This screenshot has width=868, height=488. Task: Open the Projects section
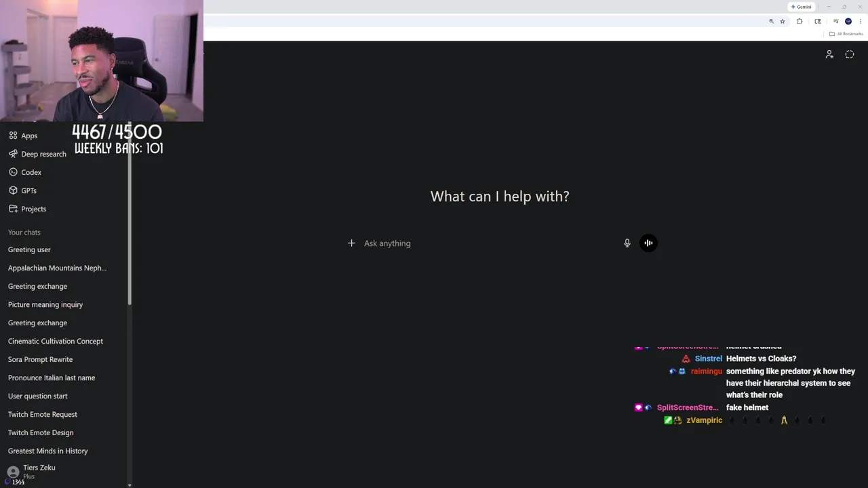[28, 209]
